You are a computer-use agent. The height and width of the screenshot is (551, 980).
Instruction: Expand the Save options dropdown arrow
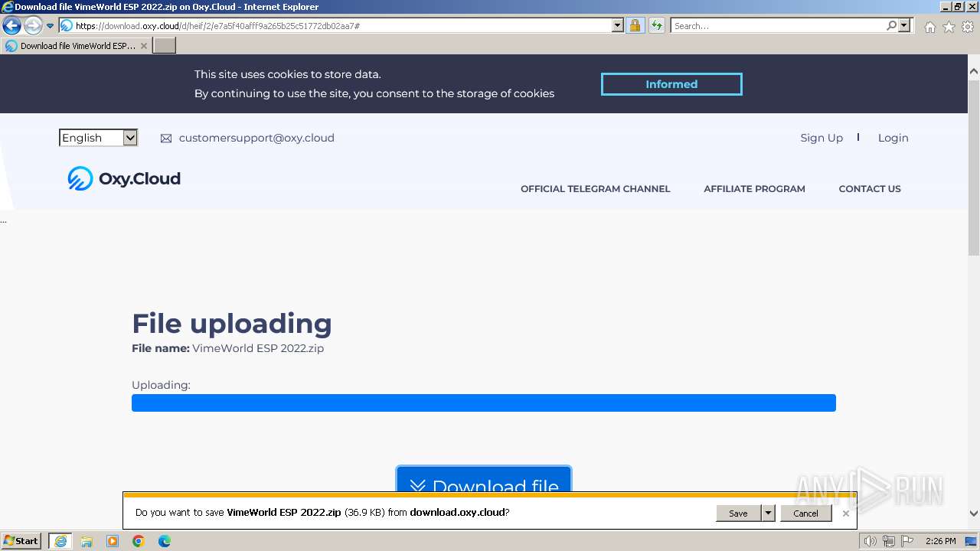768,514
